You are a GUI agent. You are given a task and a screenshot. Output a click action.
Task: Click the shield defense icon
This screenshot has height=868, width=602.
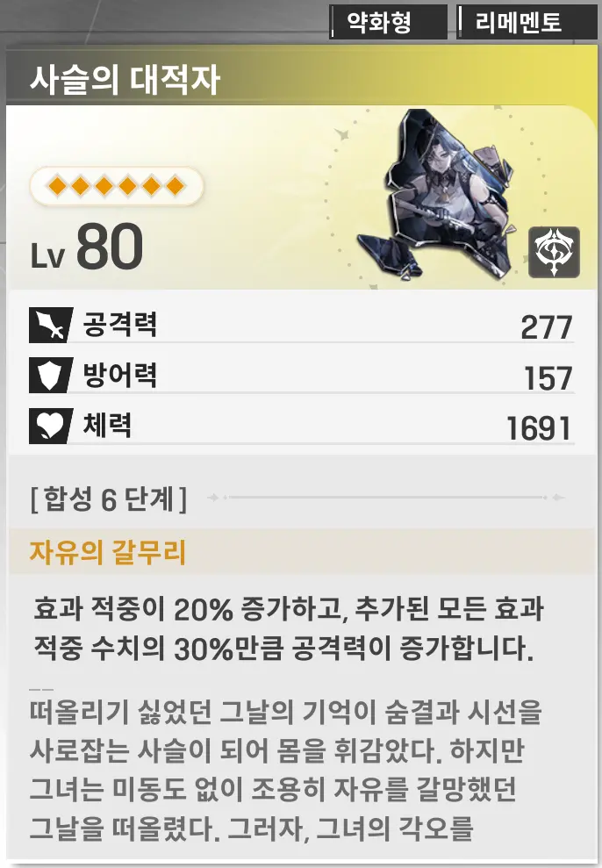click(50, 376)
